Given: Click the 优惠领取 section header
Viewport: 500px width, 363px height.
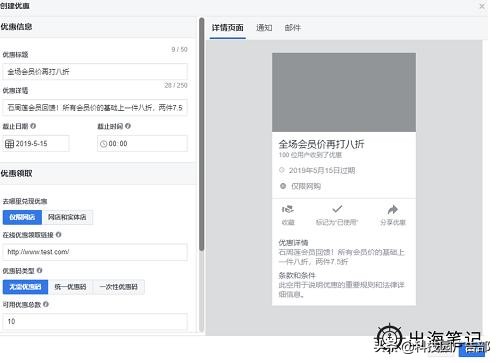Looking at the screenshot, I should coord(16,173).
